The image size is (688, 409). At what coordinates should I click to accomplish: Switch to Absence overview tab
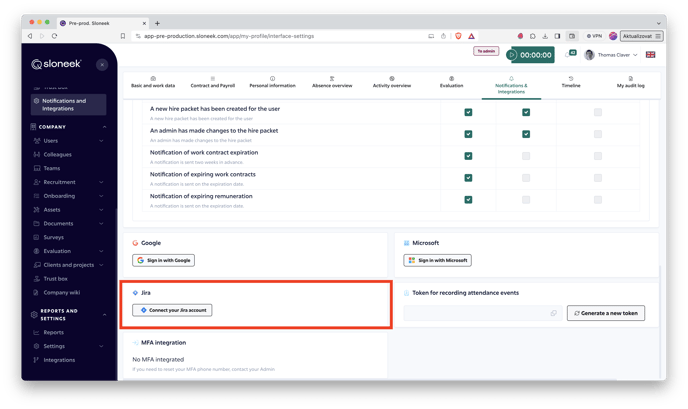pos(332,83)
